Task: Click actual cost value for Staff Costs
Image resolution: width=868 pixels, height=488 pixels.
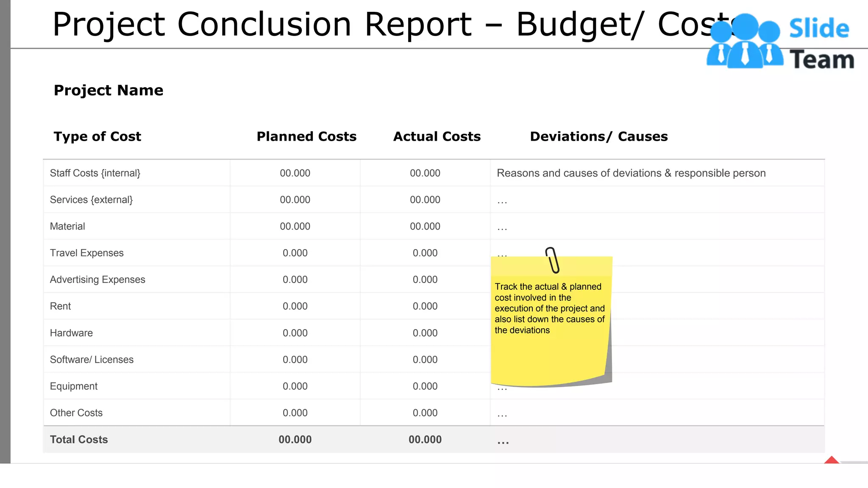Action: [x=425, y=173]
